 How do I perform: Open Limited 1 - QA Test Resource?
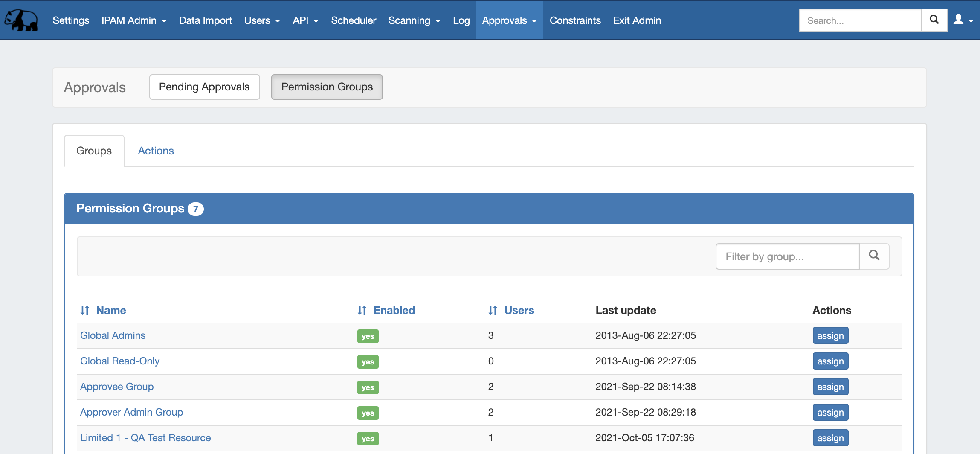click(x=145, y=438)
